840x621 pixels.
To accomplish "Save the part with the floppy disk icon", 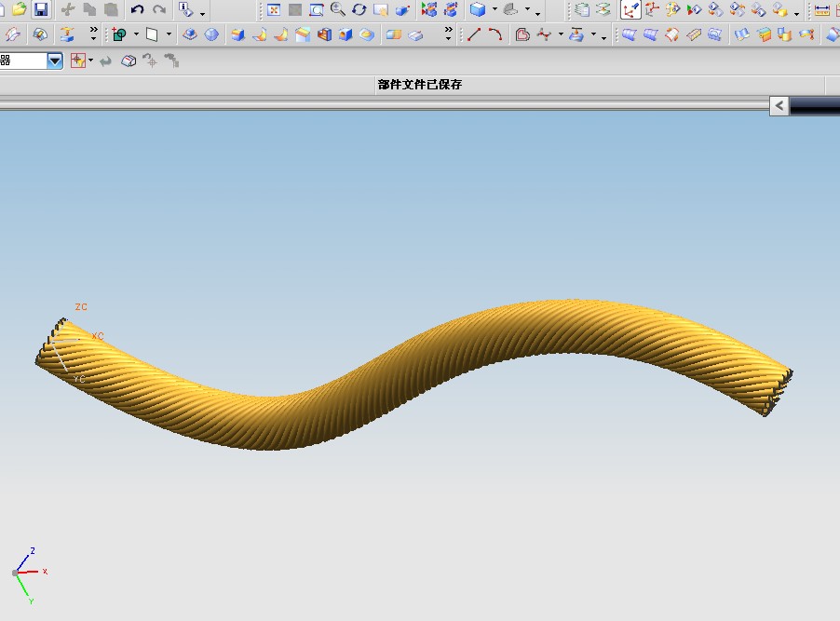I will coord(41,9).
